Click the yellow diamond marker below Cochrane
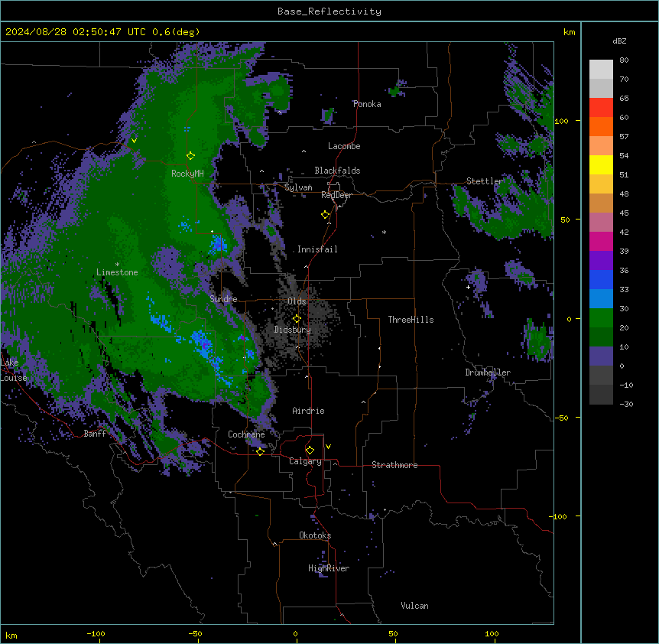The image size is (659, 644). (260, 451)
